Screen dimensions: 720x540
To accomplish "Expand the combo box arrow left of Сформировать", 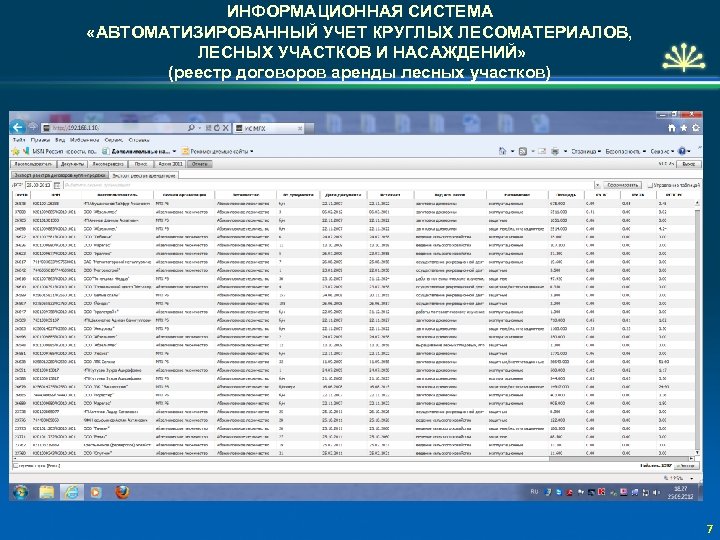I will coord(597,185).
